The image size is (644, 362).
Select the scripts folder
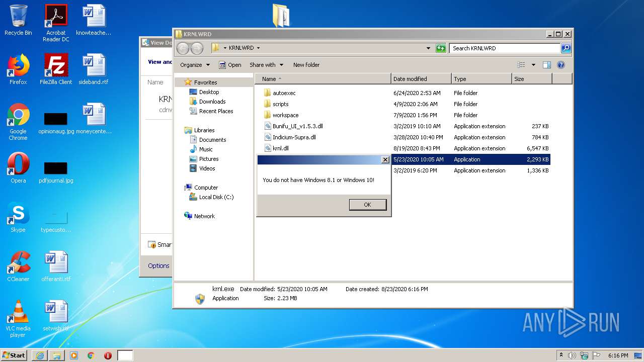(280, 104)
